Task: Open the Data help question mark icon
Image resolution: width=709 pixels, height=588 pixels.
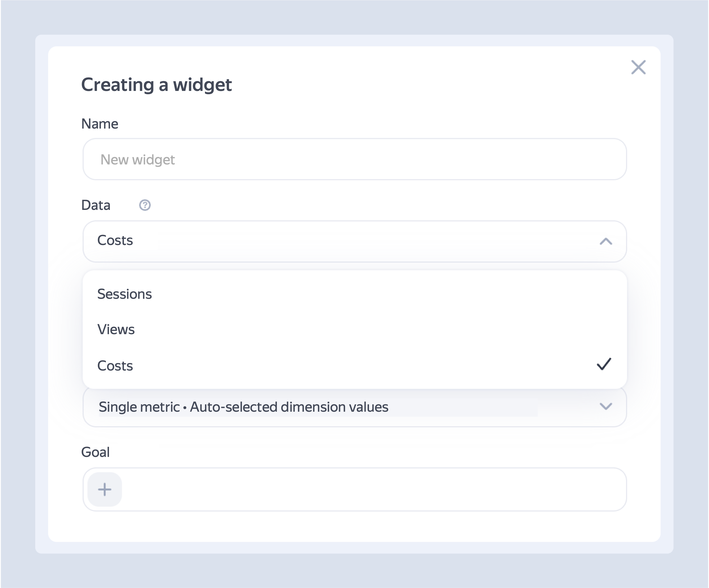Action: click(x=145, y=205)
